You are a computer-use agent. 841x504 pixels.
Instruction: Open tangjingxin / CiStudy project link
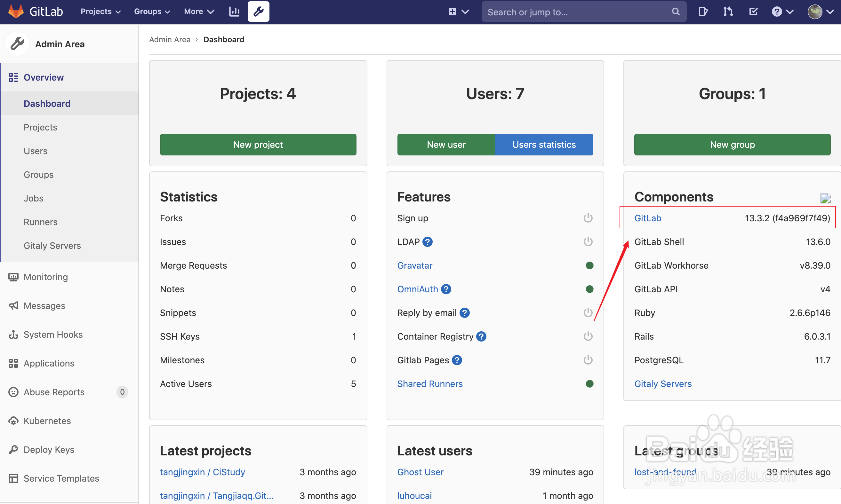(203, 472)
